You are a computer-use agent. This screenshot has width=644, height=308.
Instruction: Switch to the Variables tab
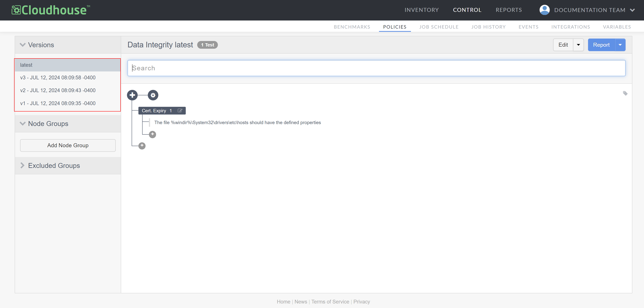pyautogui.click(x=617, y=27)
